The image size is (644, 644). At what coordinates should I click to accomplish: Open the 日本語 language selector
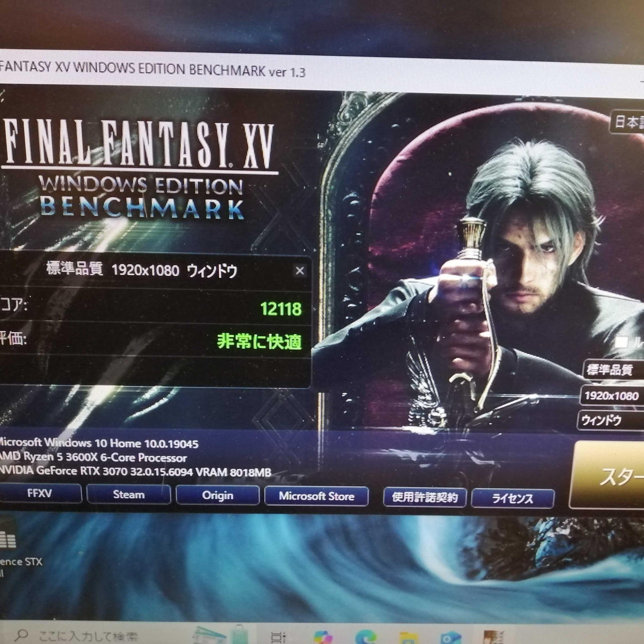point(628,122)
